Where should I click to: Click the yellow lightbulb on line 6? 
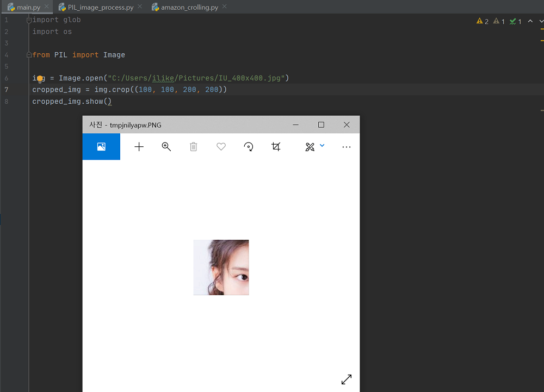[x=40, y=79]
